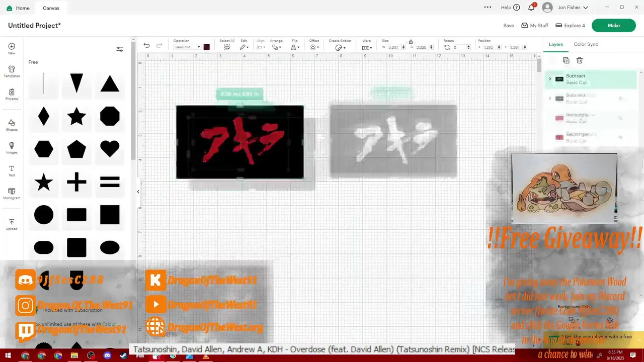Open My Stuff

tap(535, 26)
